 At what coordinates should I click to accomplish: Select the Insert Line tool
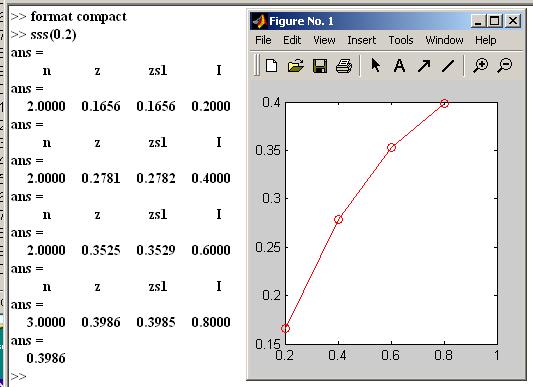click(448, 66)
